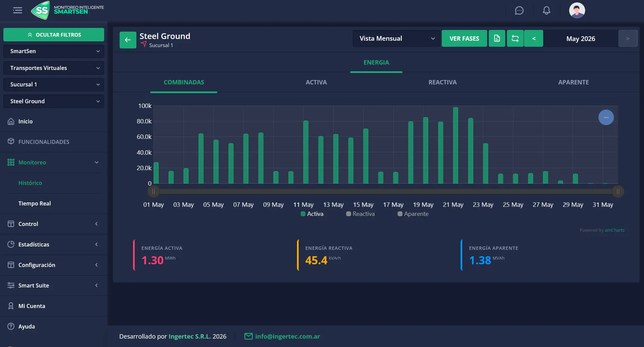Grab the right chart range slider handle
This screenshot has height=347, width=644.
(x=618, y=192)
